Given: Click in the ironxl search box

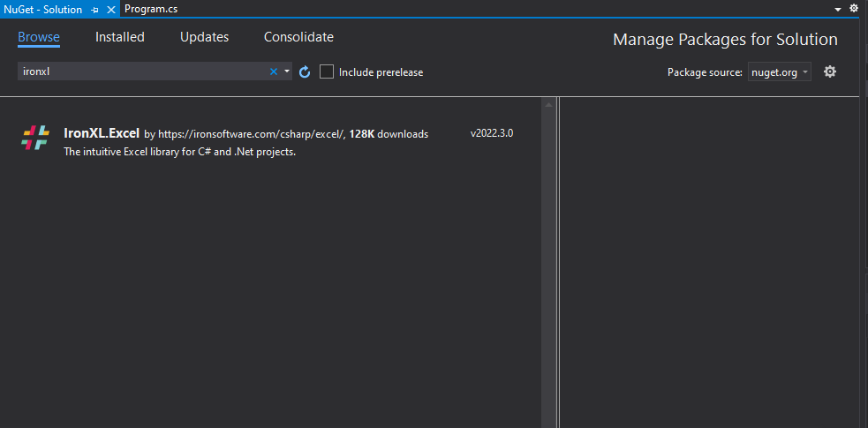Looking at the screenshot, I should (x=141, y=71).
